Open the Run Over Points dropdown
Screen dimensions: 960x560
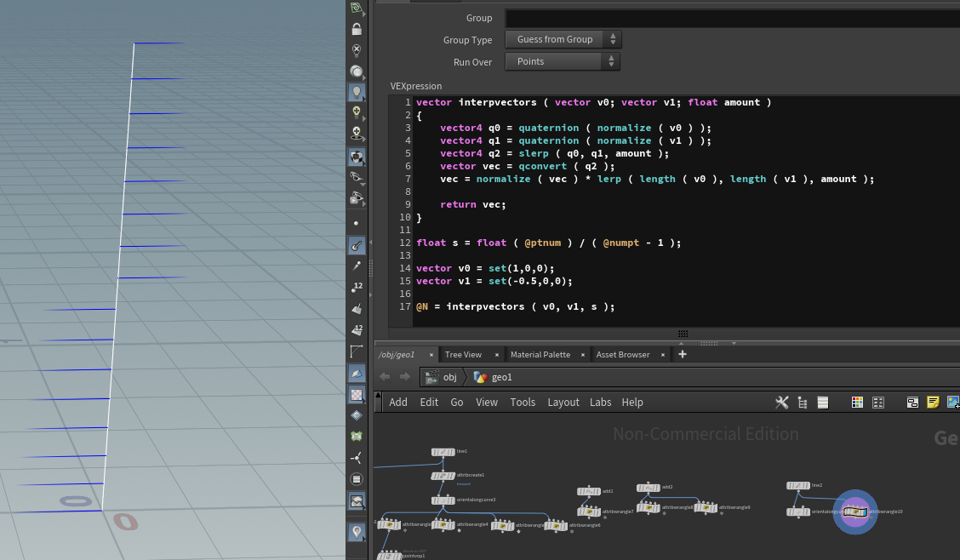(562, 61)
